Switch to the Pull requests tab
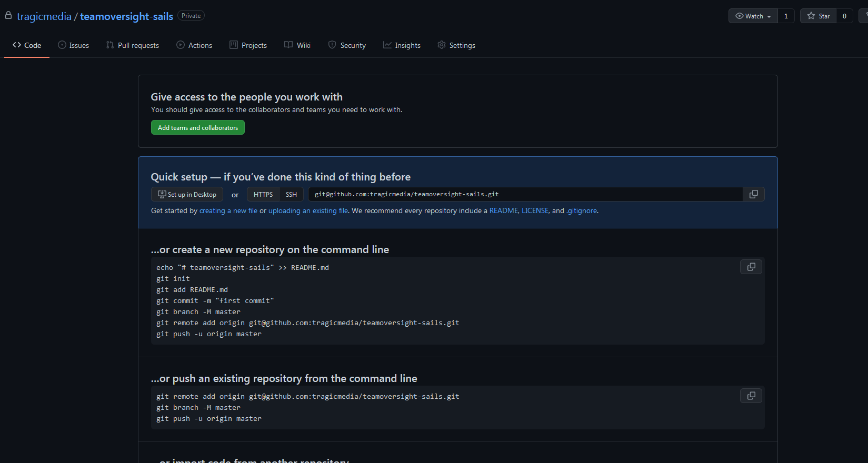Viewport: 868px width, 463px height. tap(133, 45)
